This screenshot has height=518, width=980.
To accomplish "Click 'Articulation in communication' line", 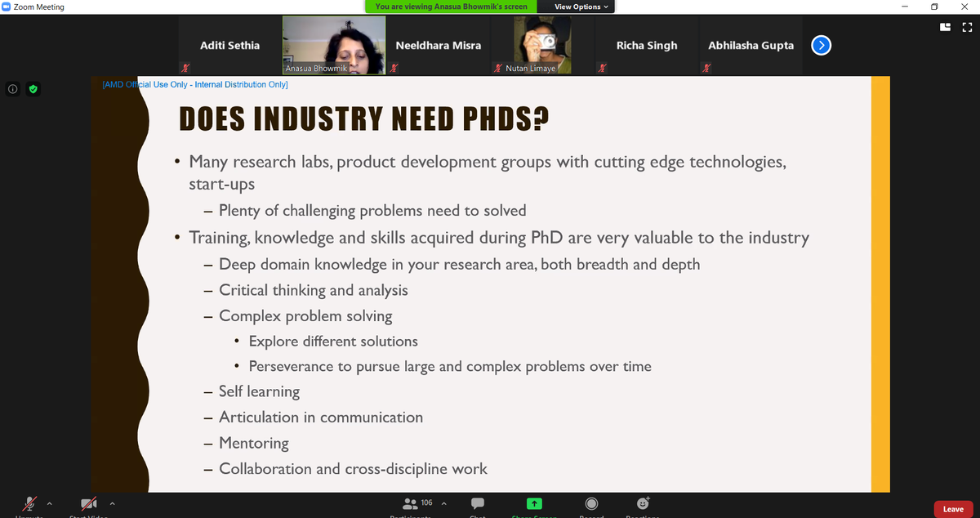I will pyautogui.click(x=321, y=418).
